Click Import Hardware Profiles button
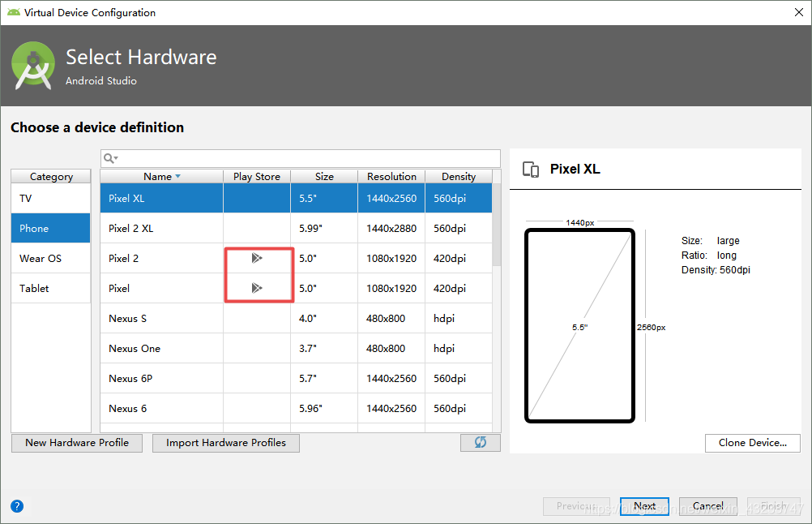 [x=226, y=443]
